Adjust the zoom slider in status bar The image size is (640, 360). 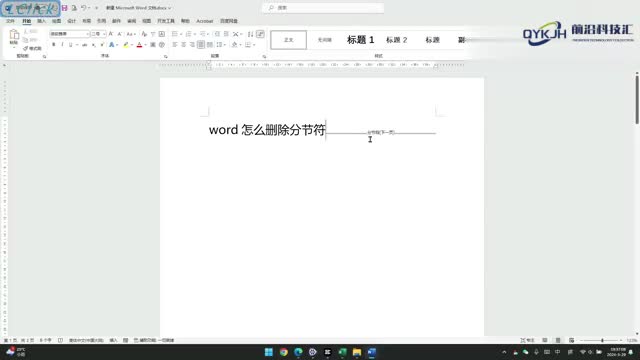tap(602, 340)
